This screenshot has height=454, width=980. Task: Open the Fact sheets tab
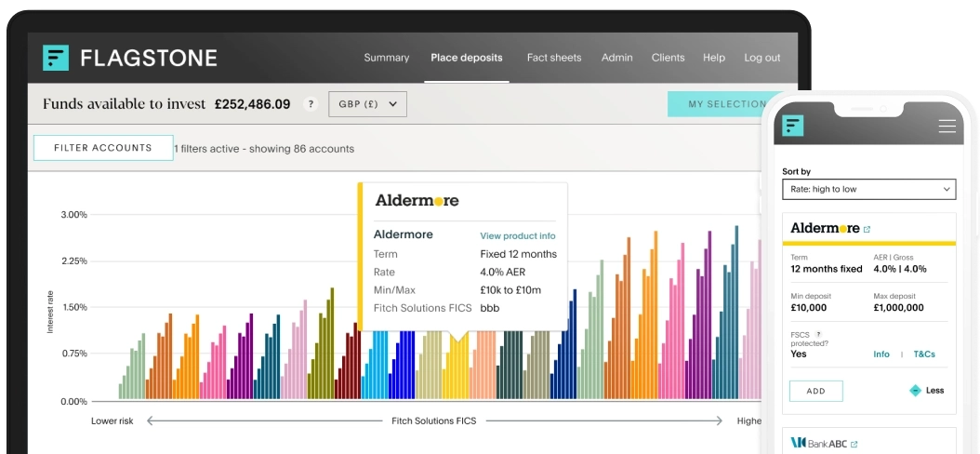coord(554,58)
